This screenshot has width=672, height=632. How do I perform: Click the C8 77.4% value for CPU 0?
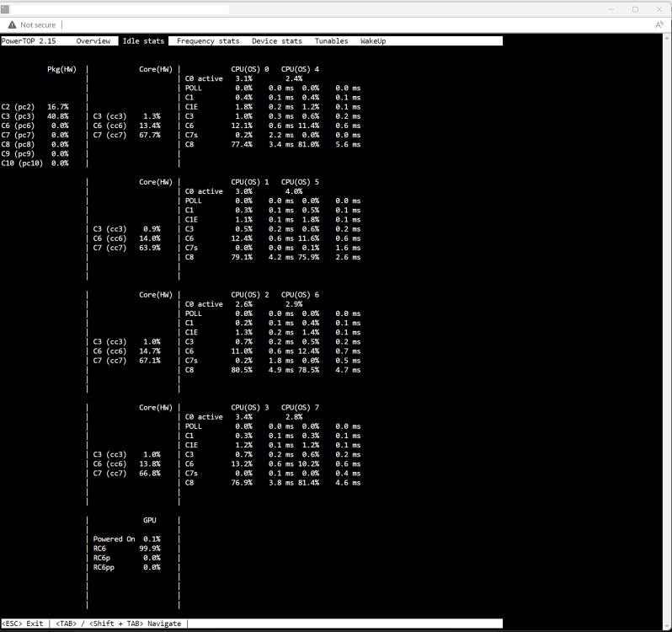242,144
